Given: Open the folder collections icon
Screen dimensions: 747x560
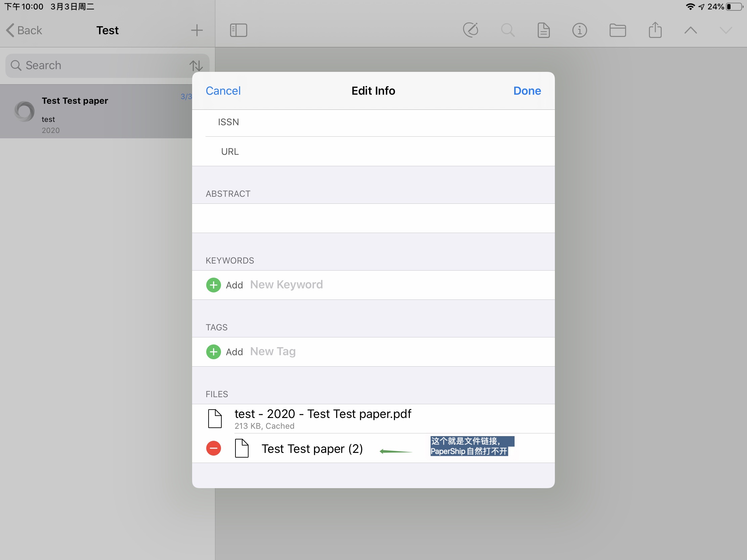Looking at the screenshot, I should (x=618, y=30).
